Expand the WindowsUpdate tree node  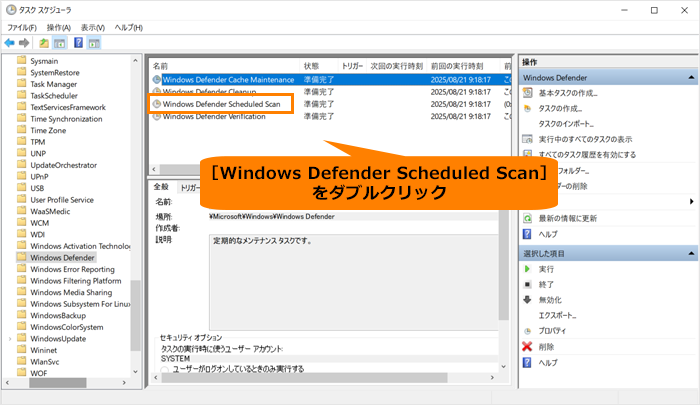10,339
